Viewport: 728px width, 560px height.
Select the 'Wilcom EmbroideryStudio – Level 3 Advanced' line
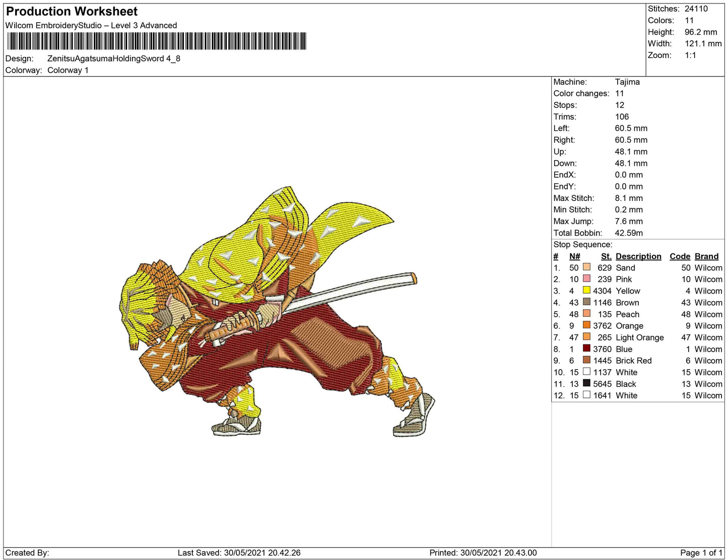(x=91, y=25)
